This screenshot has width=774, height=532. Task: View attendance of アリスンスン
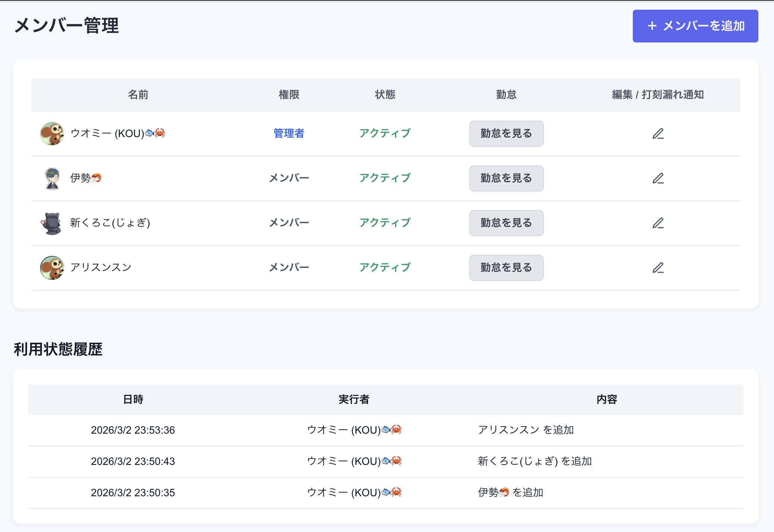[x=506, y=268]
